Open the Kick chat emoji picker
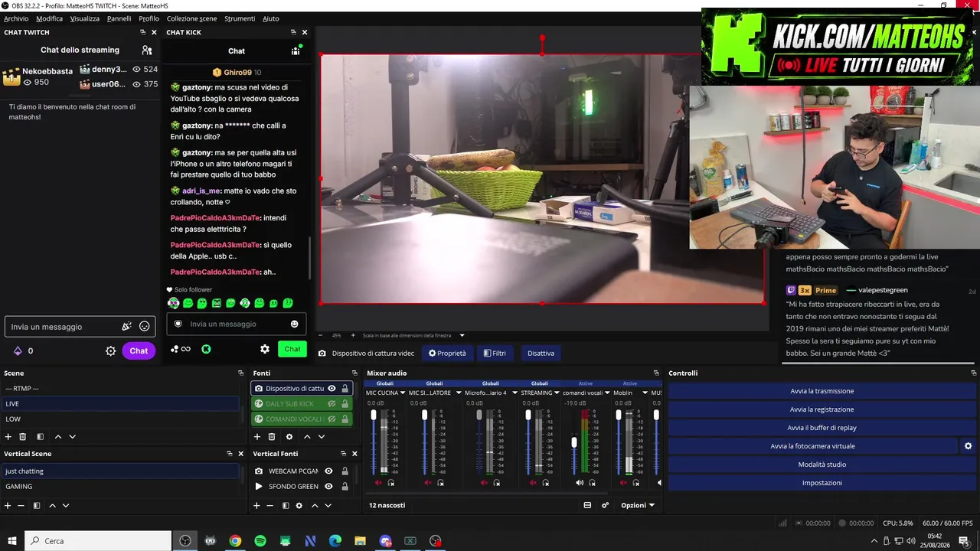Viewport: 980px width, 551px height. pos(294,324)
